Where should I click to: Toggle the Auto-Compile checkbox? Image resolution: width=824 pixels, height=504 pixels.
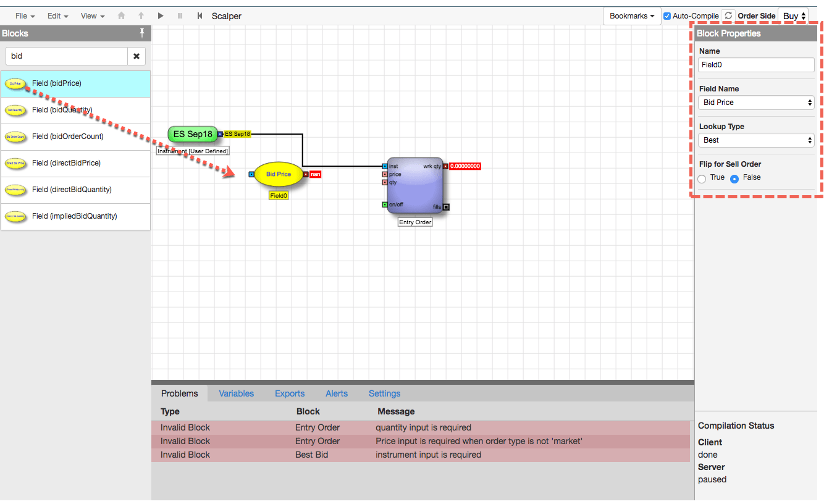click(667, 16)
